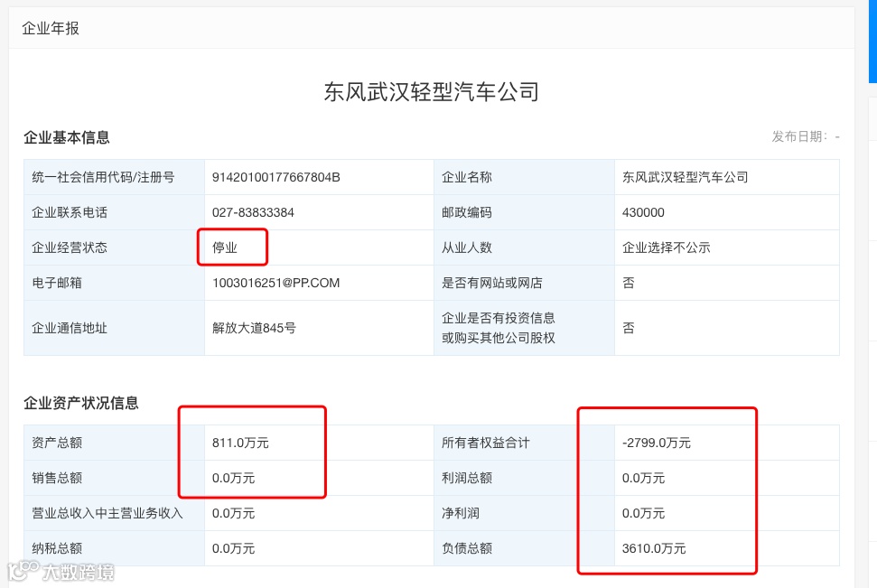Image resolution: width=877 pixels, height=588 pixels.
Task: Click the 所有者权益合计 label cell
Action: coord(524,443)
